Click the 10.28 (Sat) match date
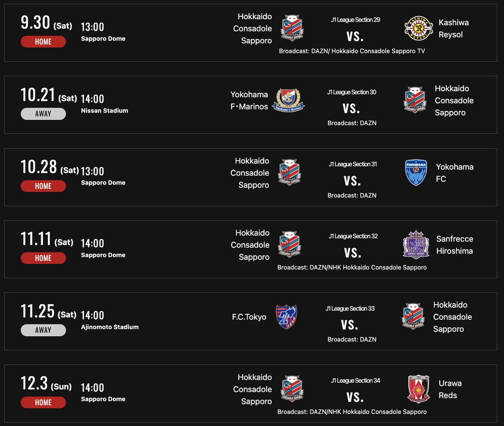Image resolution: width=504 pixels, height=426 pixels. coord(49,168)
